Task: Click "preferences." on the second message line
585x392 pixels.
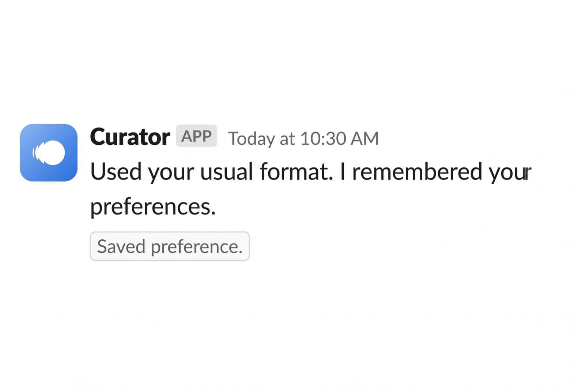Action: pos(153,207)
